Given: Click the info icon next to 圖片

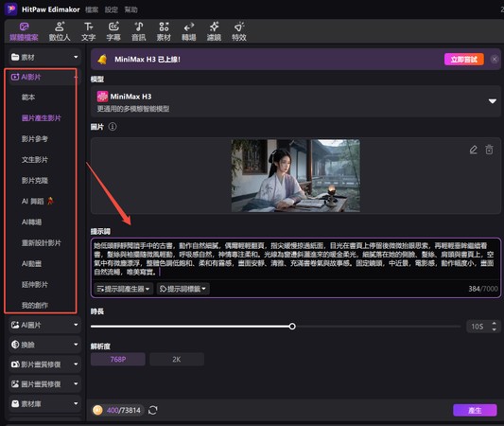Looking at the screenshot, I should click(113, 127).
